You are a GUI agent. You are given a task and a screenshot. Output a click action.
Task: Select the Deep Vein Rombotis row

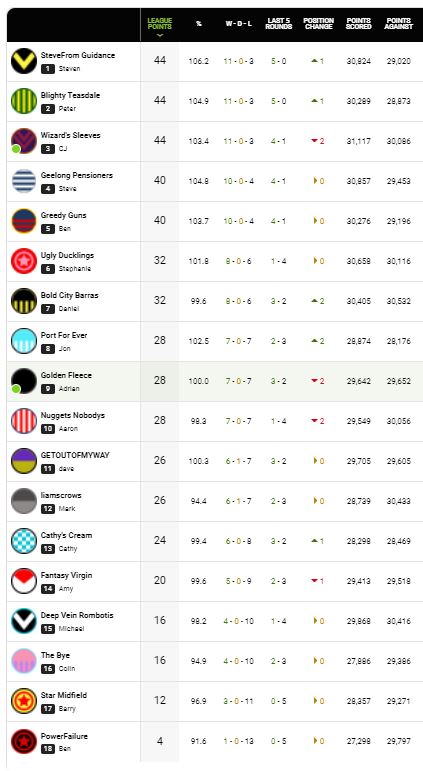pos(215,622)
